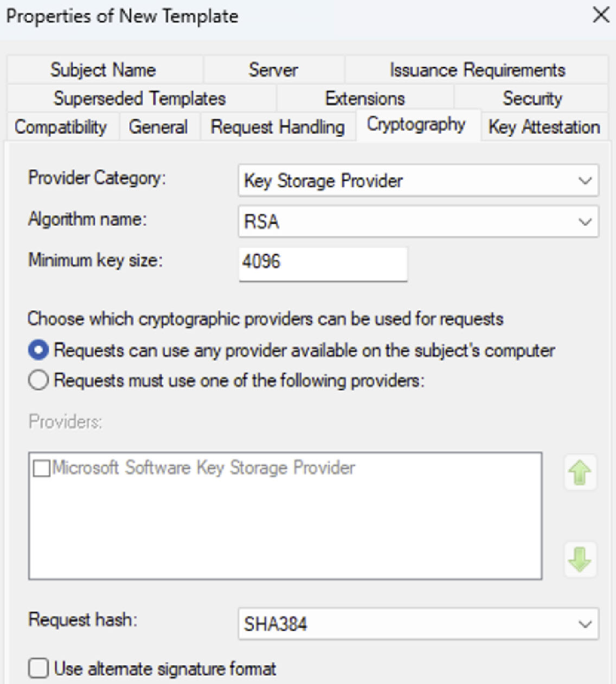Close the Properties of New Template dialog
The width and height of the screenshot is (616, 684).
pyautogui.click(x=601, y=15)
